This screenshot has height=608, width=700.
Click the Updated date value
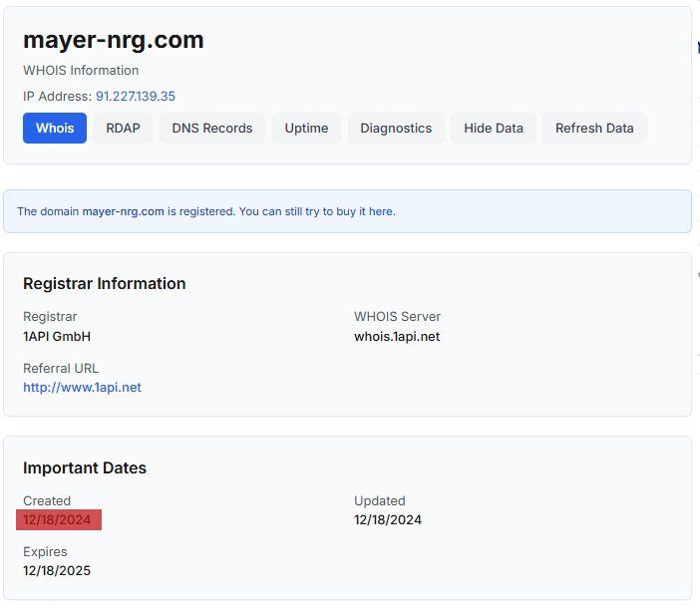(388, 520)
